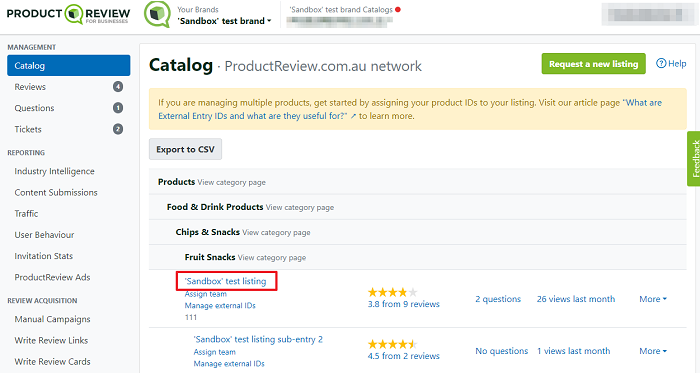
Task: Click the Help question mark icon
Action: [x=661, y=63]
